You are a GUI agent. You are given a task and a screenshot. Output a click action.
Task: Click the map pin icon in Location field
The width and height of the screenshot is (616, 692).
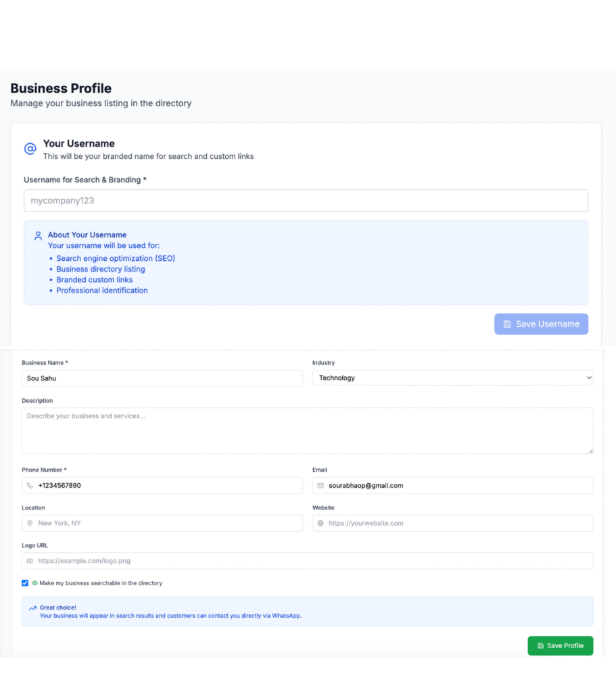(30, 523)
